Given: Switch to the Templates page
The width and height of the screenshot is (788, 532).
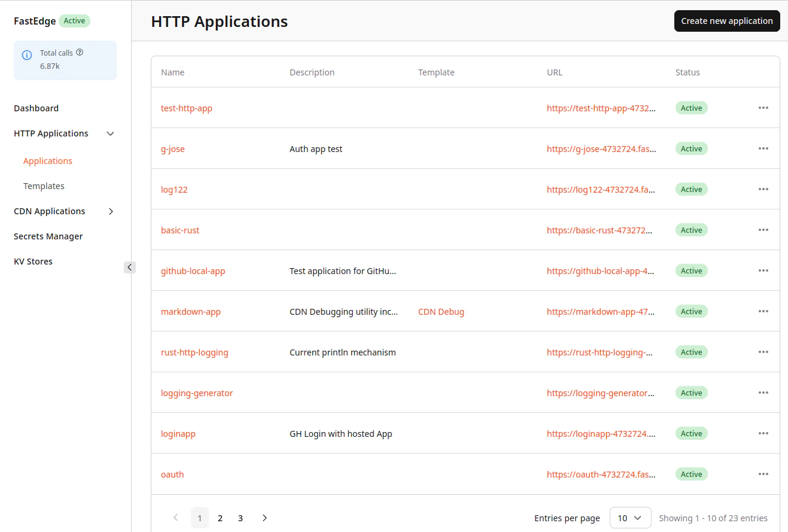Looking at the screenshot, I should click(x=44, y=186).
